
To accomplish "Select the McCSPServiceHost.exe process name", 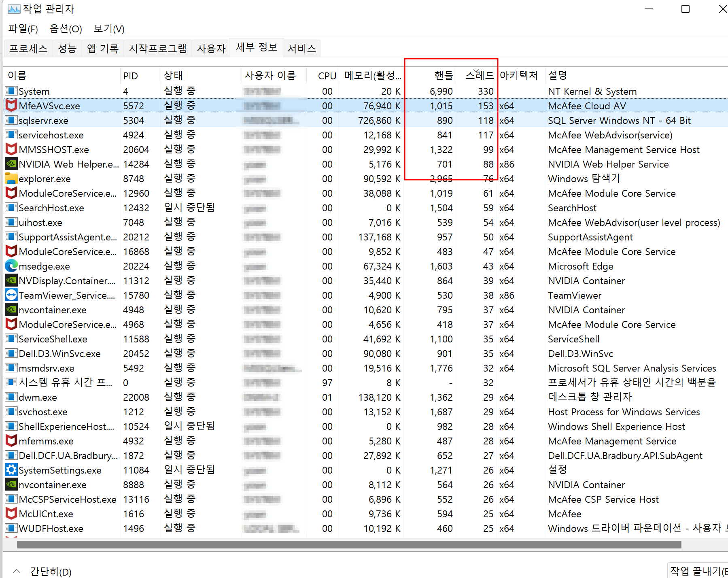I will 68,499.
